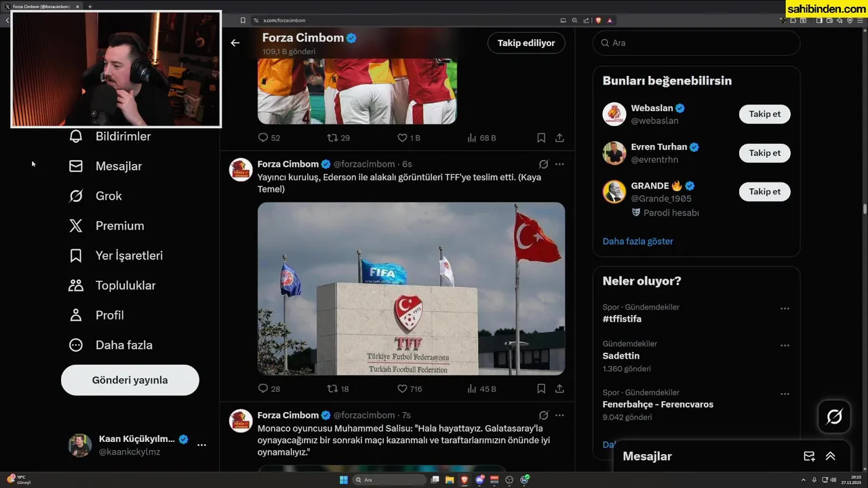The image size is (868, 488).
Task: Open Premium in sidebar
Action: point(106,226)
